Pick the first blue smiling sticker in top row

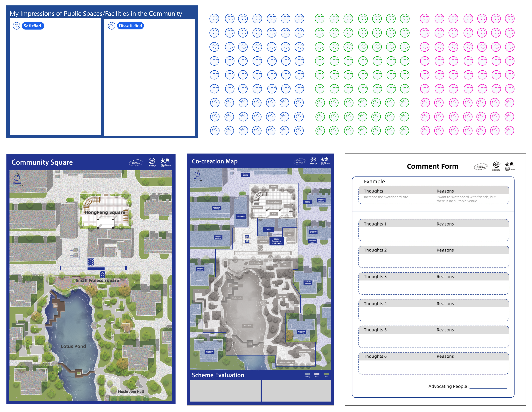point(214,19)
